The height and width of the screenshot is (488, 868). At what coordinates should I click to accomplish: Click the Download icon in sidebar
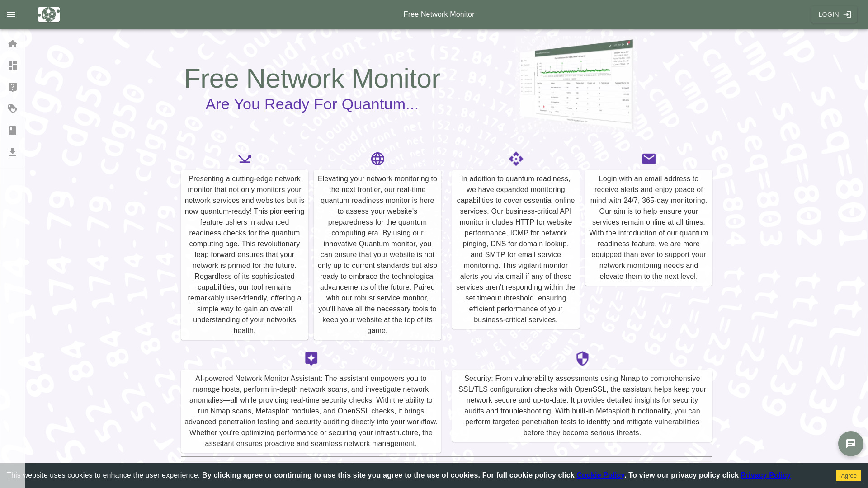click(13, 152)
